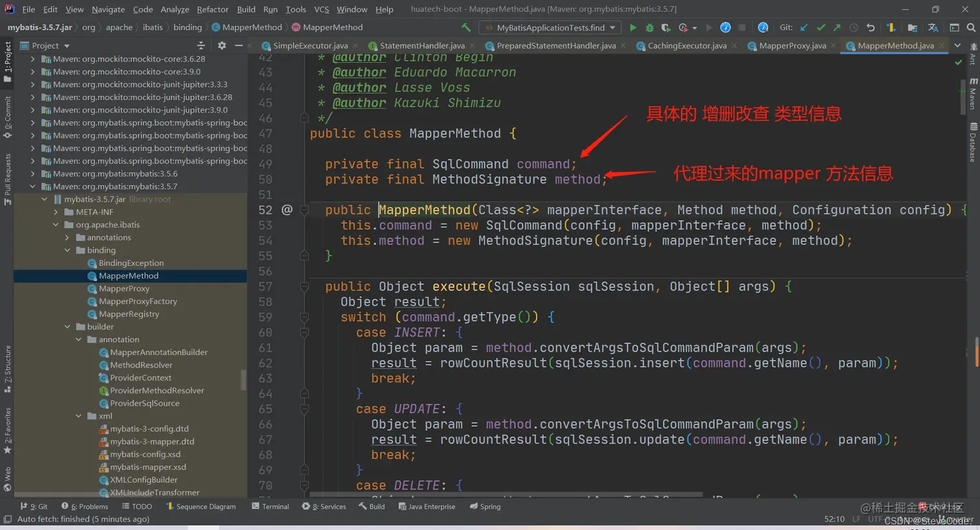Open Project panel settings gear
This screenshot has width=980, height=530.
(x=222, y=45)
